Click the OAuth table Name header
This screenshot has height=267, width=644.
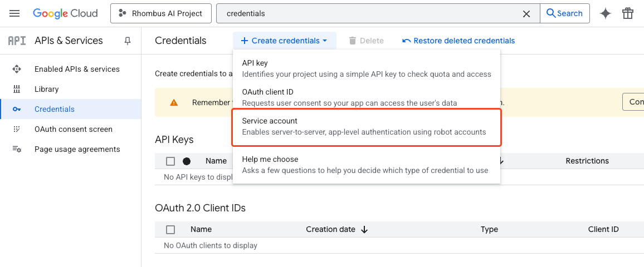click(201, 230)
